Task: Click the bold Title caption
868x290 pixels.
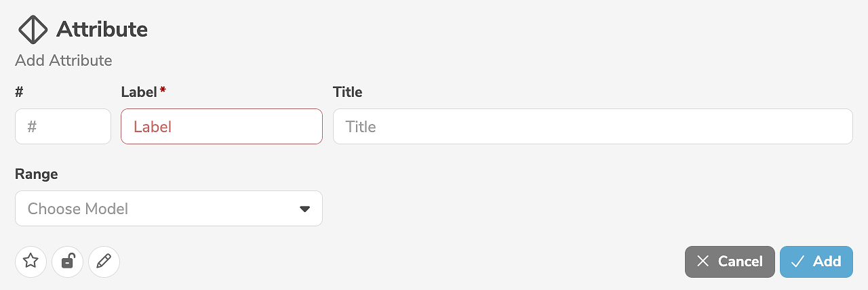Action: [x=347, y=92]
